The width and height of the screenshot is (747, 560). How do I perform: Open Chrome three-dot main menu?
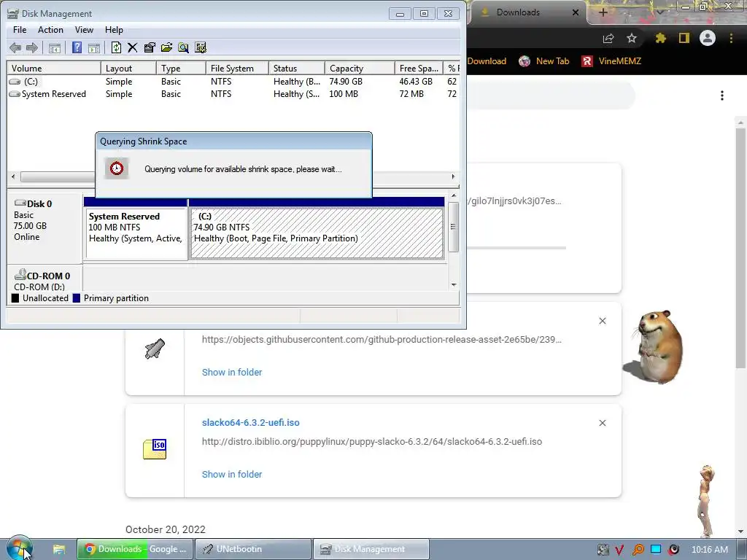click(731, 38)
